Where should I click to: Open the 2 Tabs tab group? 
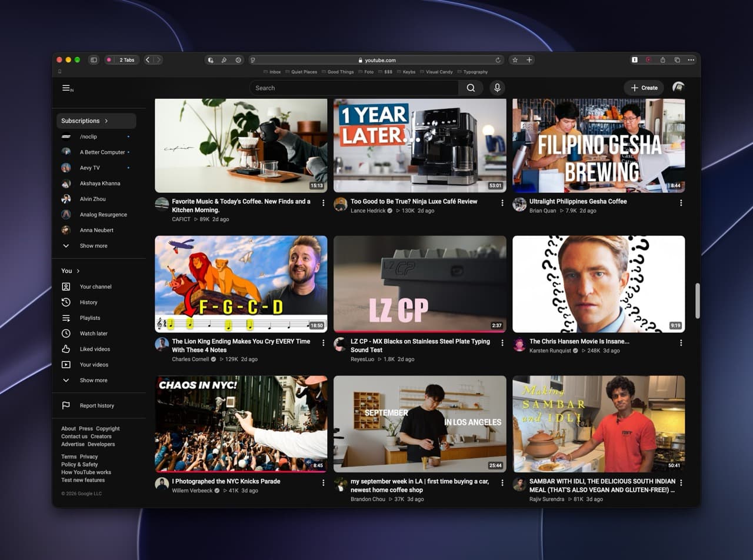(x=122, y=60)
